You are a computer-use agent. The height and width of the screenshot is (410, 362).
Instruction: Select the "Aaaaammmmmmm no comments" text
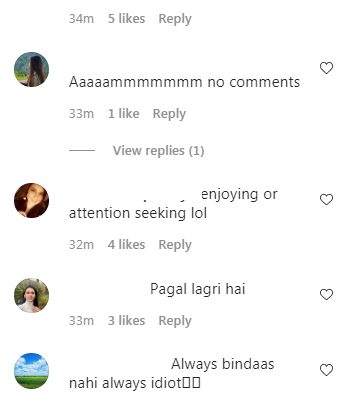[x=184, y=82]
